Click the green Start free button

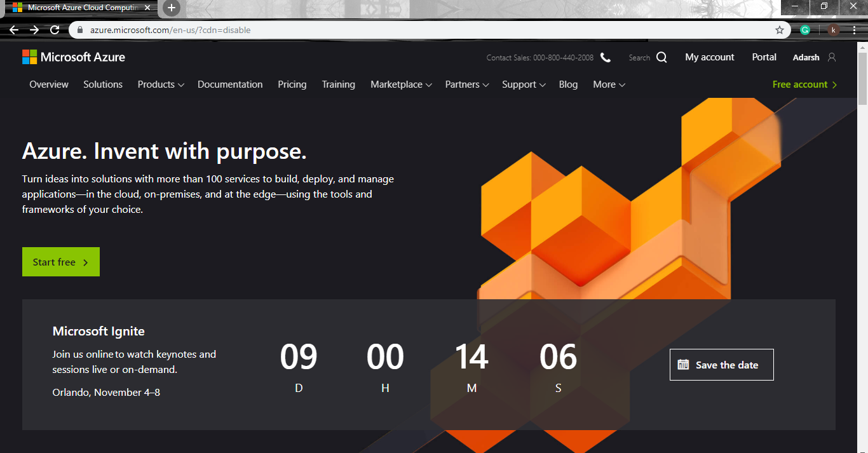[61, 262]
